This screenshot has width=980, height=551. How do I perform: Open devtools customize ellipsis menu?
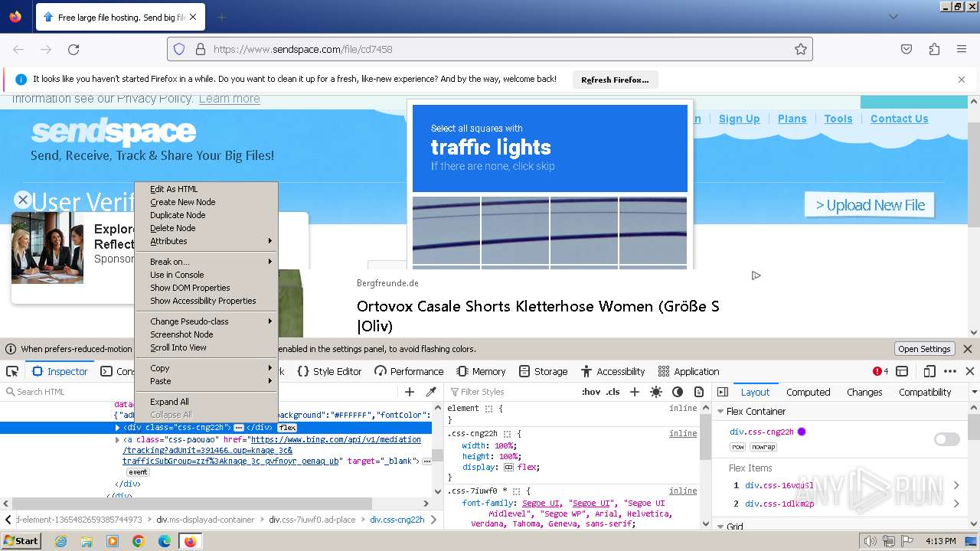click(950, 371)
